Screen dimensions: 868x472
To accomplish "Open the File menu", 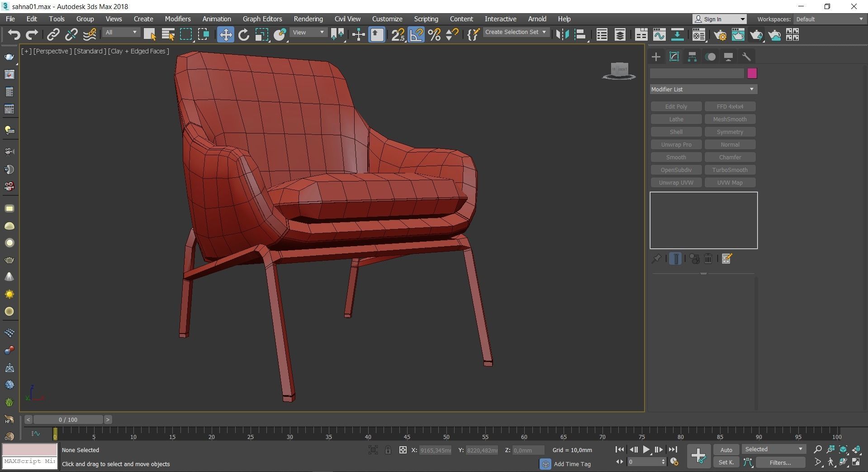I will click(x=10, y=19).
